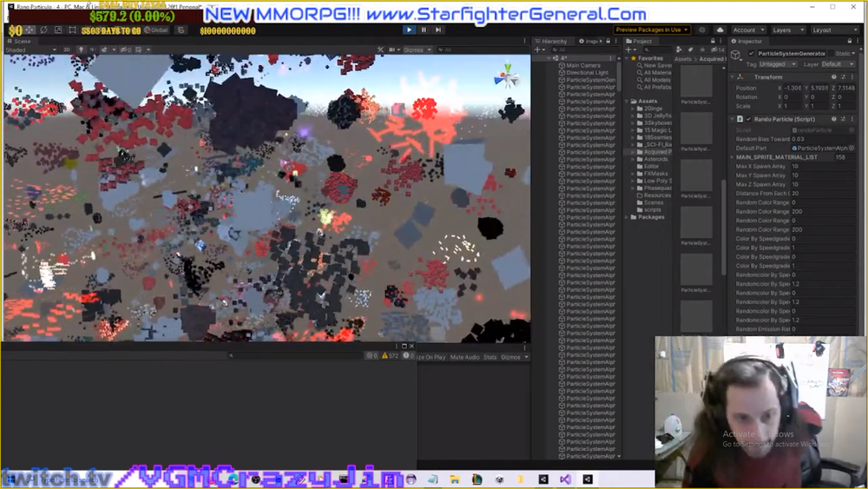Click Project favorites star icon

(702, 50)
